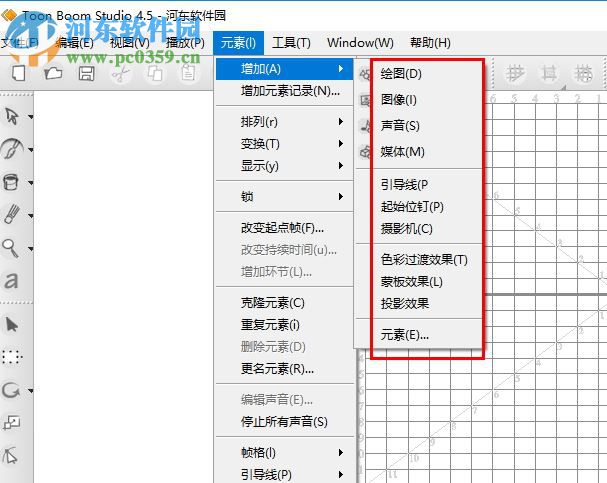Choose 更名元素(R)... menu item
607x483 pixels.
[285, 369]
